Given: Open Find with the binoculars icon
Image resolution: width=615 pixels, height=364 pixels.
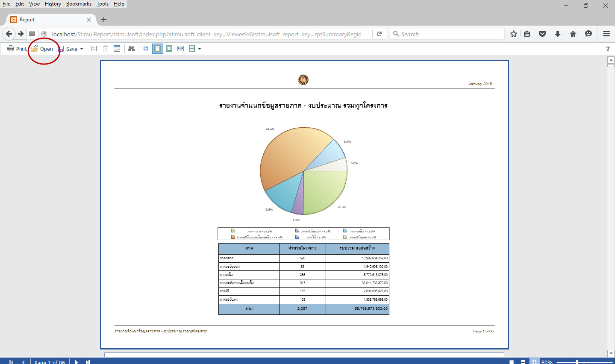Looking at the screenshot, I should 131,49.
